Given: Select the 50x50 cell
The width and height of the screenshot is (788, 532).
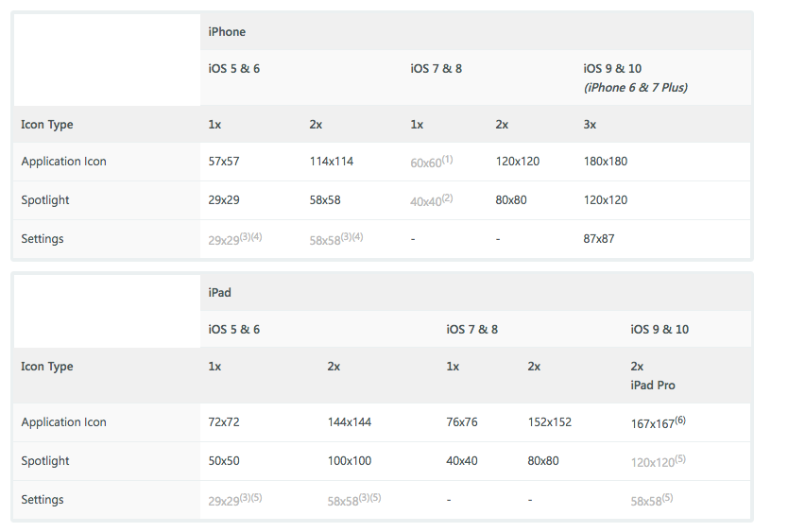Looking at the screenshot, I should tap(224, 461).
